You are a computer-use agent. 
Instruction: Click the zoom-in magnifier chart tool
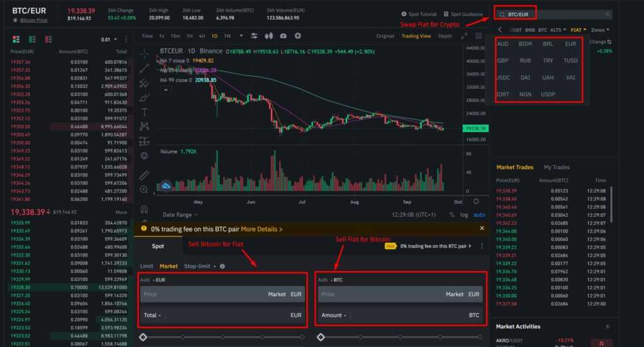[144, 189]
